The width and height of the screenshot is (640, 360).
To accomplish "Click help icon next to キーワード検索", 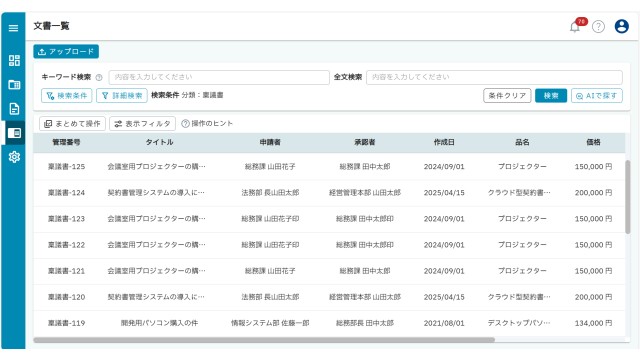I will (x=99, y=78).
